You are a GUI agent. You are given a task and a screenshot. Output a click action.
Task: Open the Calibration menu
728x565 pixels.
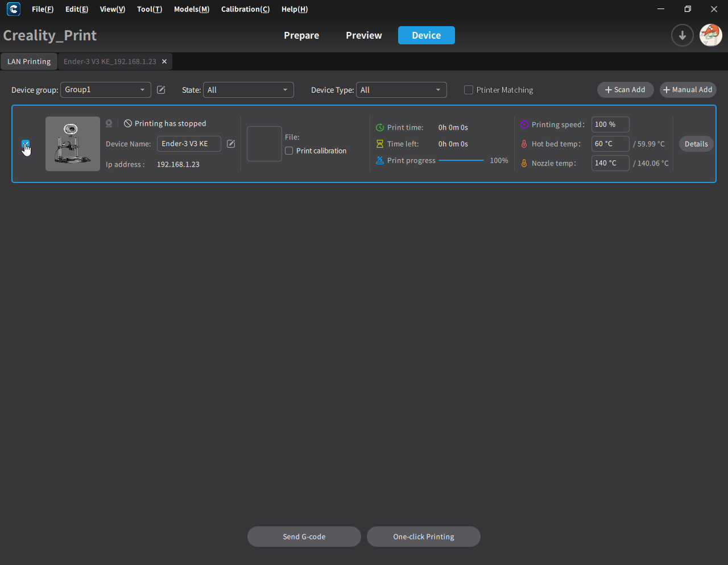tap(246, 9)
